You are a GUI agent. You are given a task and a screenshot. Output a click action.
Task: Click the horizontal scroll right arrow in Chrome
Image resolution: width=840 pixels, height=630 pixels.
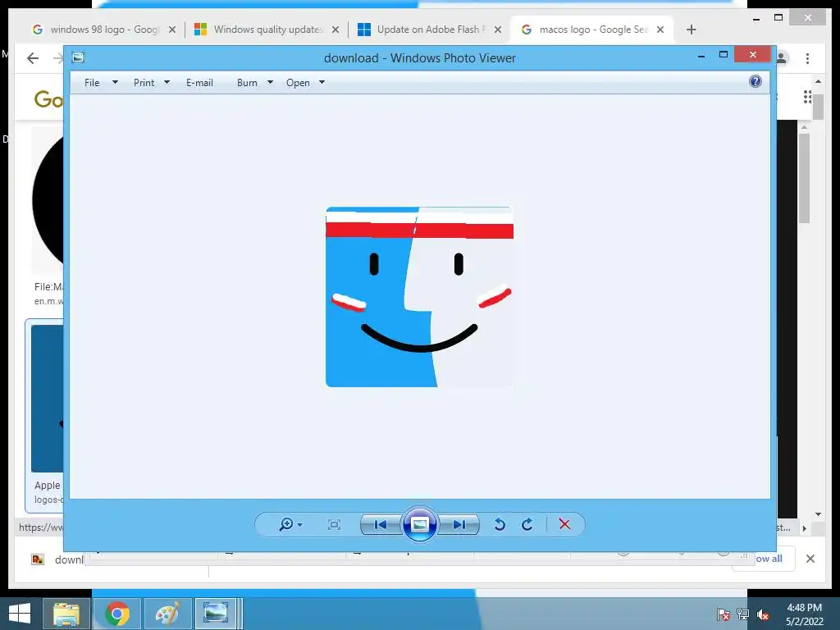point(805,528)
